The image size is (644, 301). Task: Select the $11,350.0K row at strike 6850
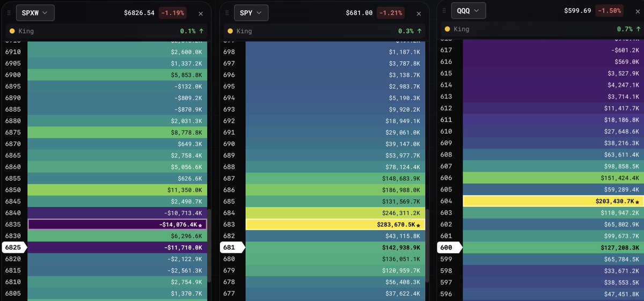point(117,190)
